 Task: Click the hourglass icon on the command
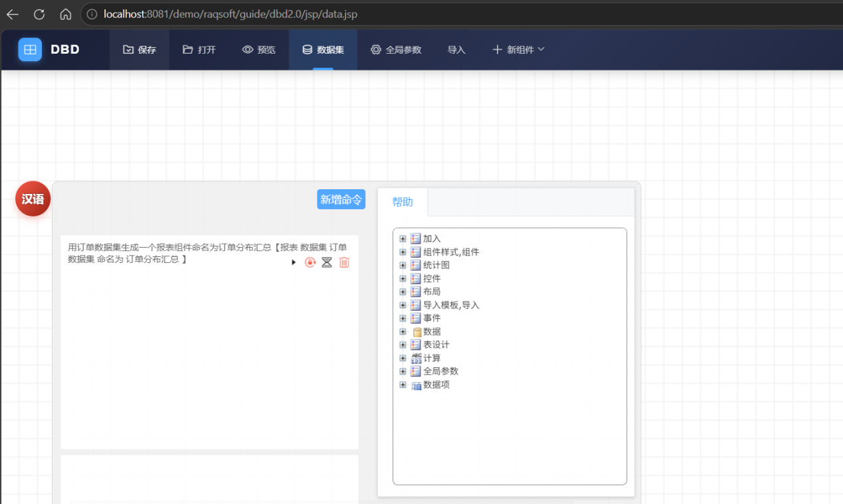coord(327,262)
